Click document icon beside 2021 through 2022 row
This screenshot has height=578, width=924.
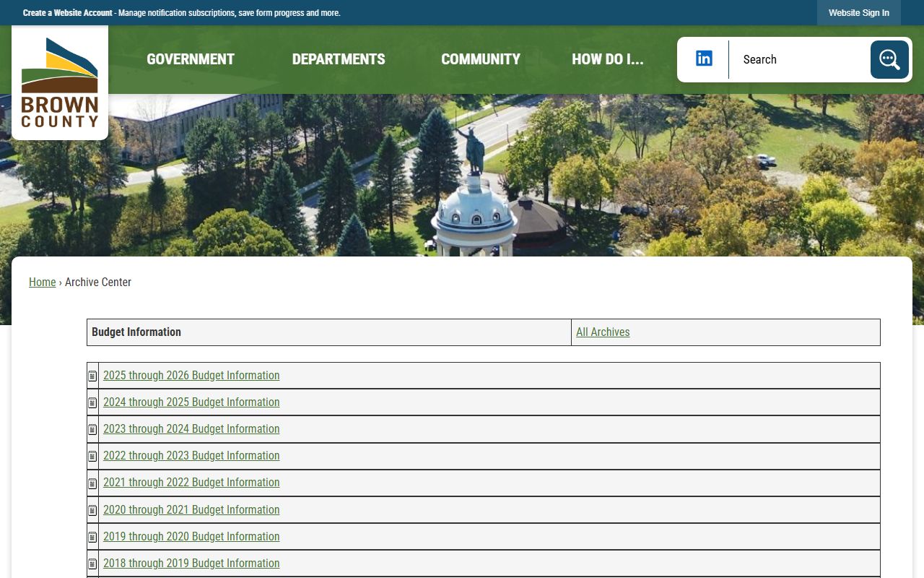pyautogui.click(x=92, y=483)
